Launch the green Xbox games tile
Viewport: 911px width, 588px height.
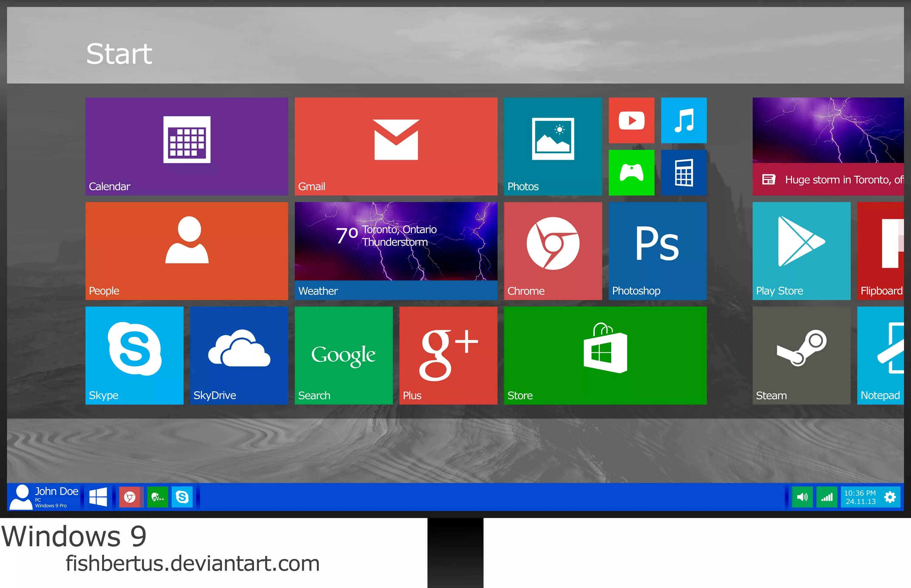pos(631,173)
